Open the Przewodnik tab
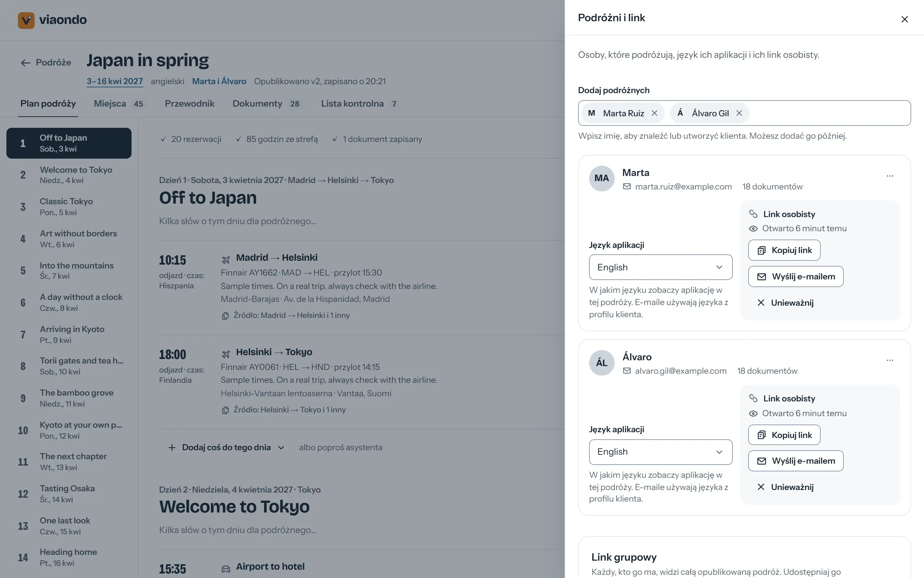The height and width of the screenshot is (578, 924). click(x=189, y=104)
